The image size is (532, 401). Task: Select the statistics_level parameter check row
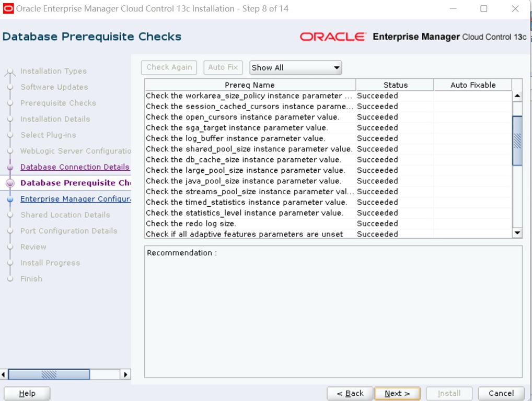click(x=328, y=213)
